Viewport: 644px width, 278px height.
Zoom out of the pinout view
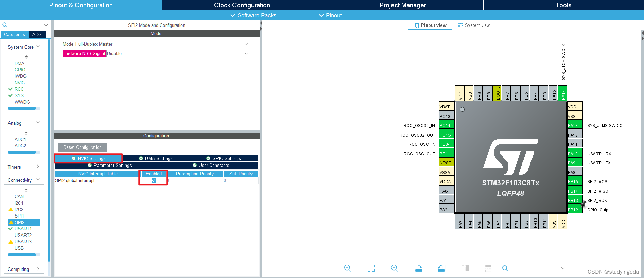coord(394,268)
